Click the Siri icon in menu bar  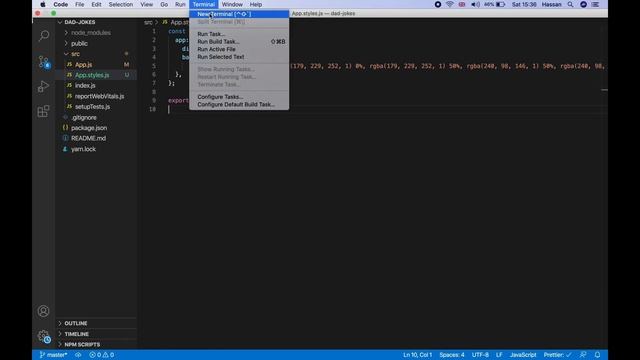(x=583, y=4)
